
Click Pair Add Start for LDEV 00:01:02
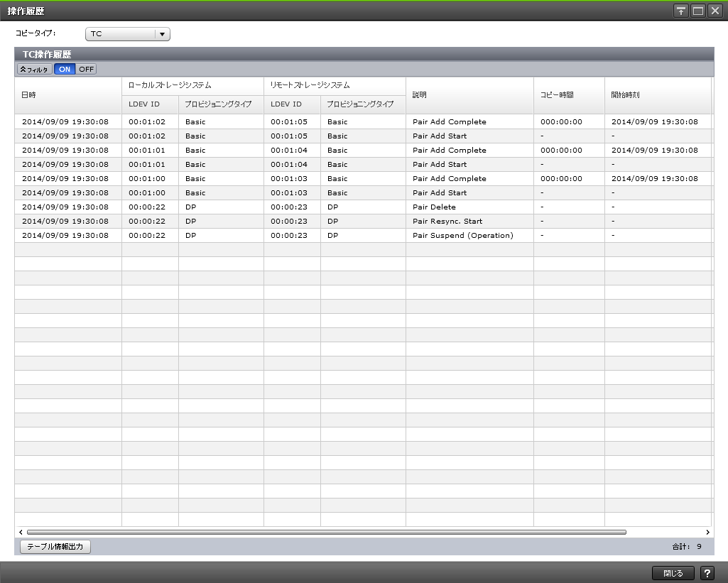pyautogui.click(x=440, y=136)
